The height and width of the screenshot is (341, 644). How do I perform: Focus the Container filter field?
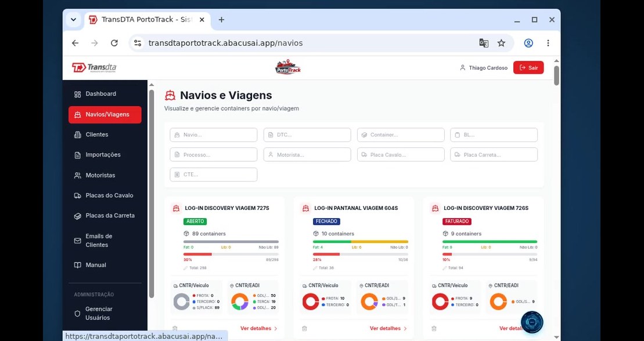click(401, 135)
